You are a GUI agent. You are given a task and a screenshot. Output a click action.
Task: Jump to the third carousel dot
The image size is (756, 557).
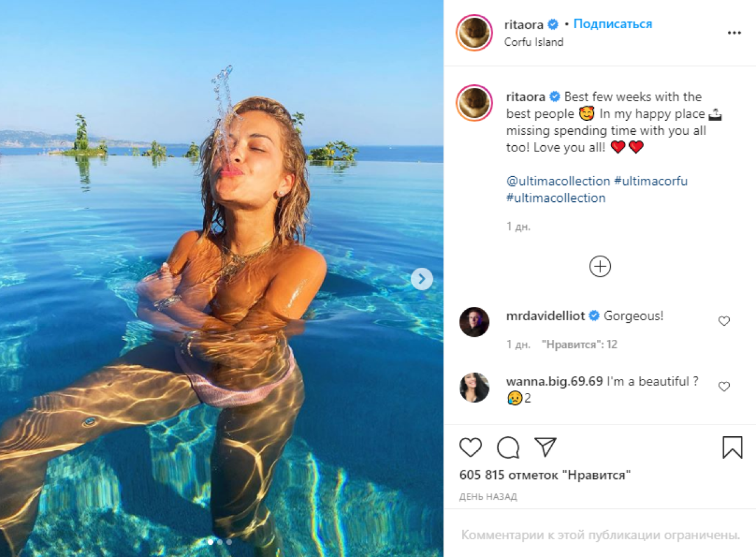[x=229, y=541]
